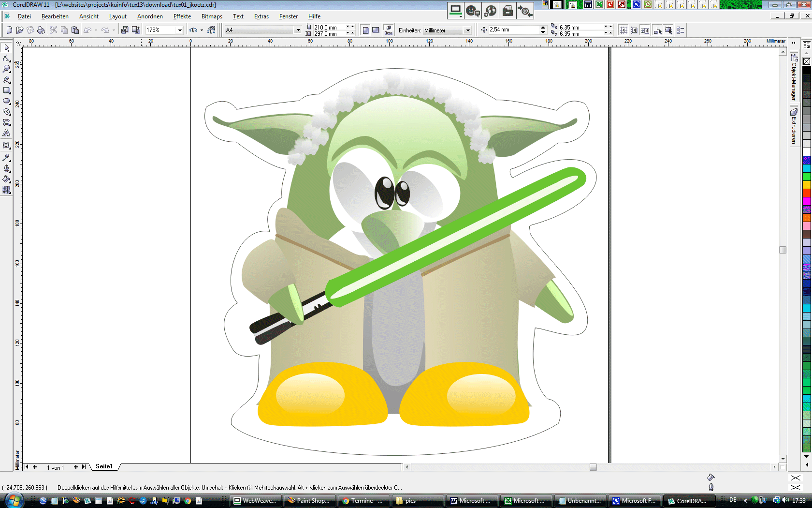The width and height of the screenshot is (812, 508).
Task: Select the Spiral tool
Action: [7, 112]
